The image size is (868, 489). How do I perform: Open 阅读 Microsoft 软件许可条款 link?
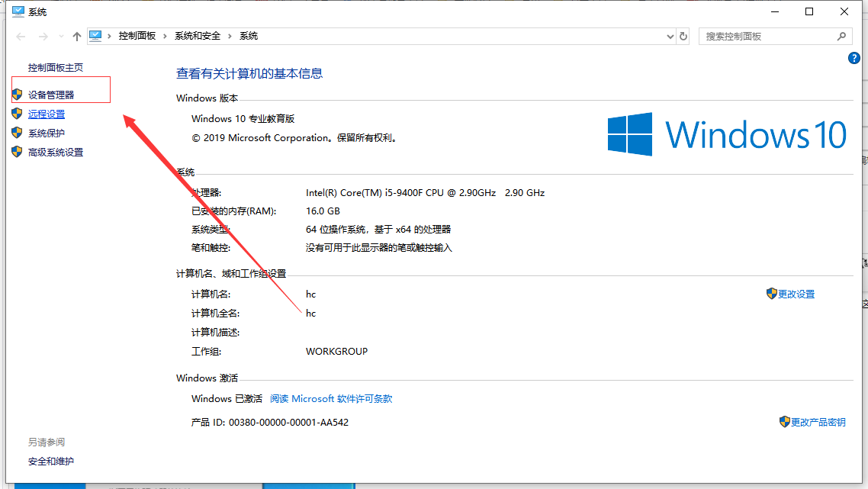point(331,399)
